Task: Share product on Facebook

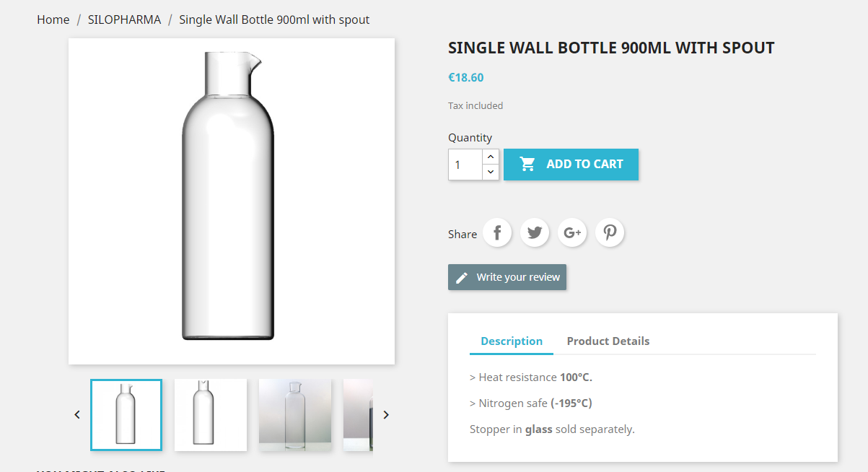Action: point(497,233)
